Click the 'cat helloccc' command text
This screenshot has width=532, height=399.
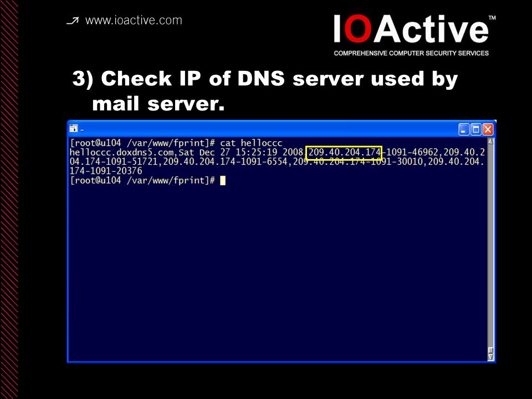[x=251, y=143]
